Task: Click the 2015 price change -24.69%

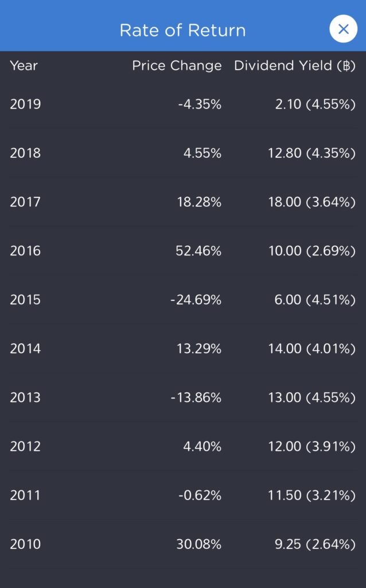Action: click(196, 300)
